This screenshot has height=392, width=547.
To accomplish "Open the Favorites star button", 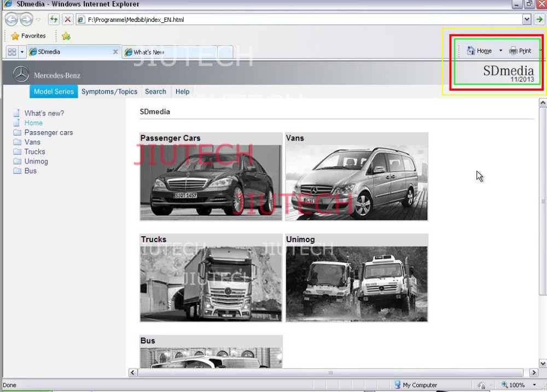I will pyautogui.click(x=28, y=36).
